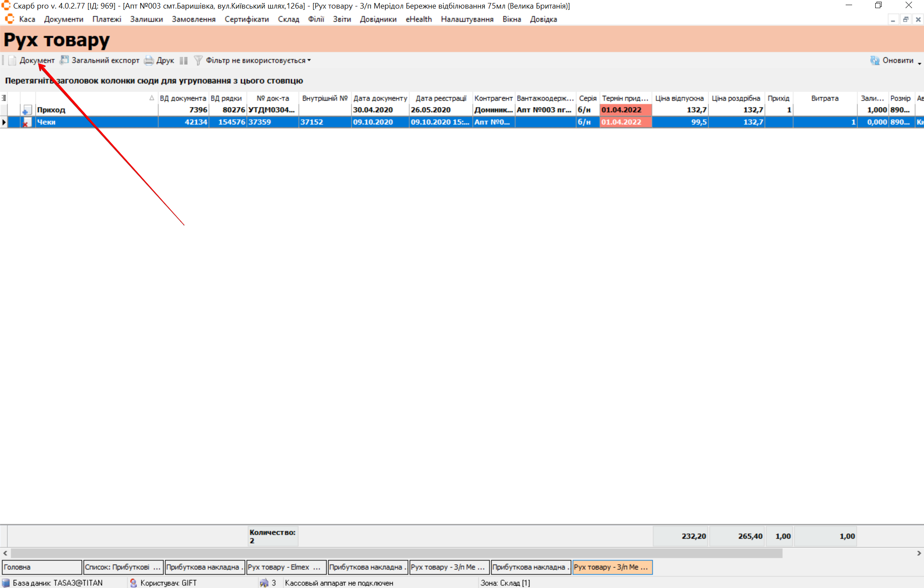Click the column layout icon beside Друк
This screenshot has height=588, width=924.
(x=184, y=60)
